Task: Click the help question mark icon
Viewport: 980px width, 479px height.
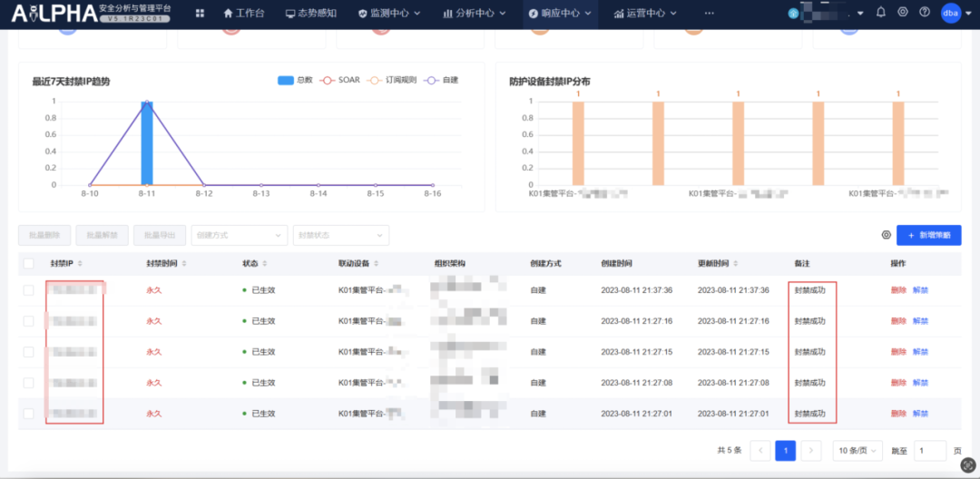Action: (925, 13)
